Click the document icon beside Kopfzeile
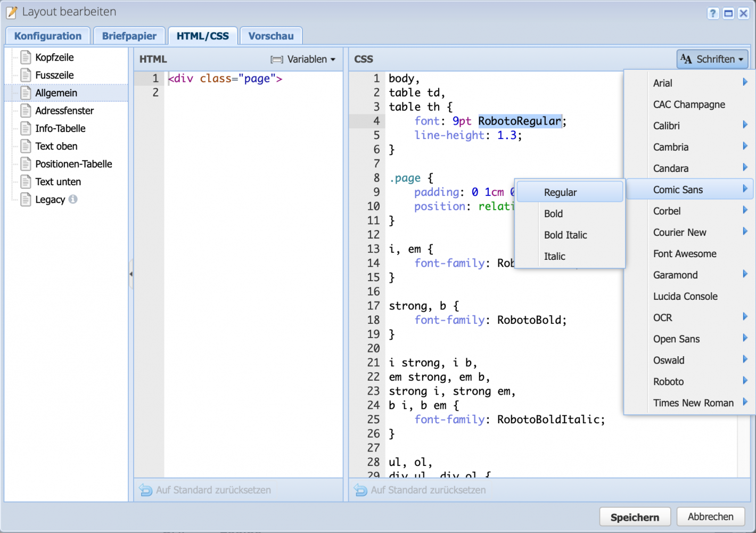 coord(25,57)
